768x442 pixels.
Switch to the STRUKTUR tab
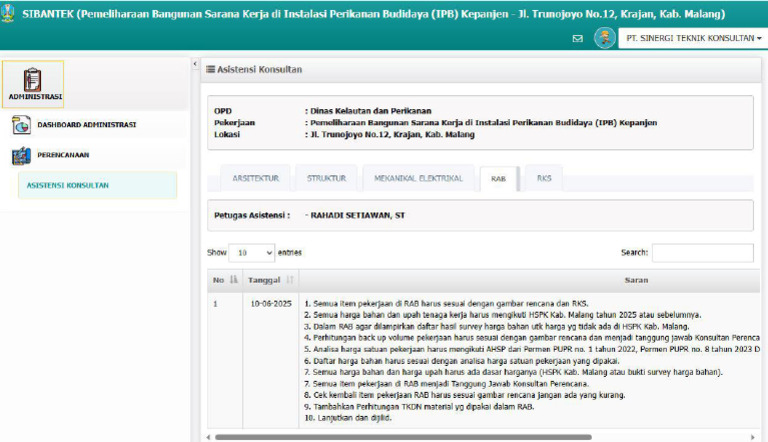coord(326,178)
